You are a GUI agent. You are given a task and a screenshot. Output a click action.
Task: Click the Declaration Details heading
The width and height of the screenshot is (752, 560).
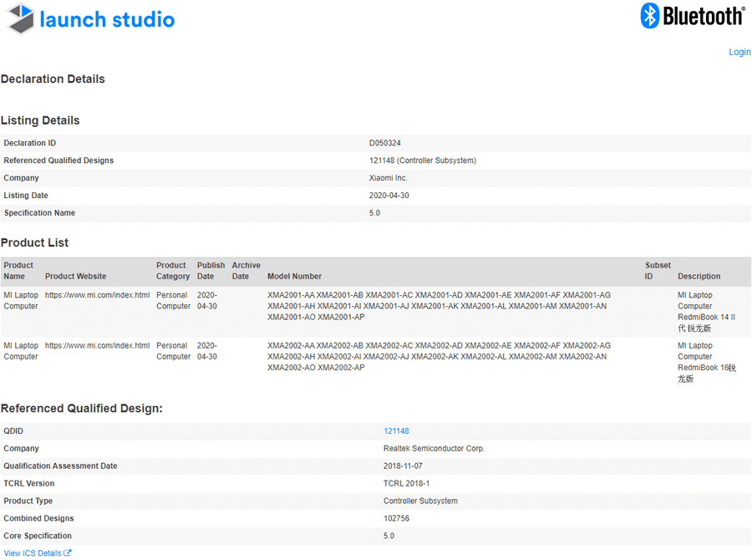coord(53,79)
